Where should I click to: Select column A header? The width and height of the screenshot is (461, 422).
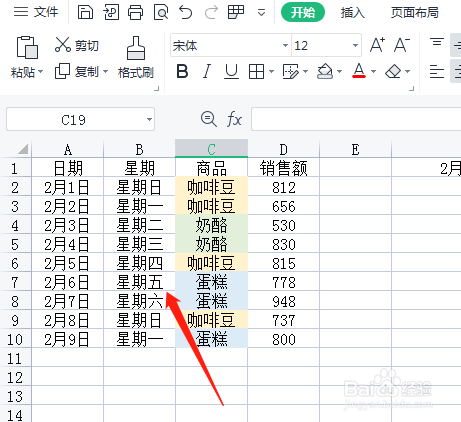coord(68,149)
